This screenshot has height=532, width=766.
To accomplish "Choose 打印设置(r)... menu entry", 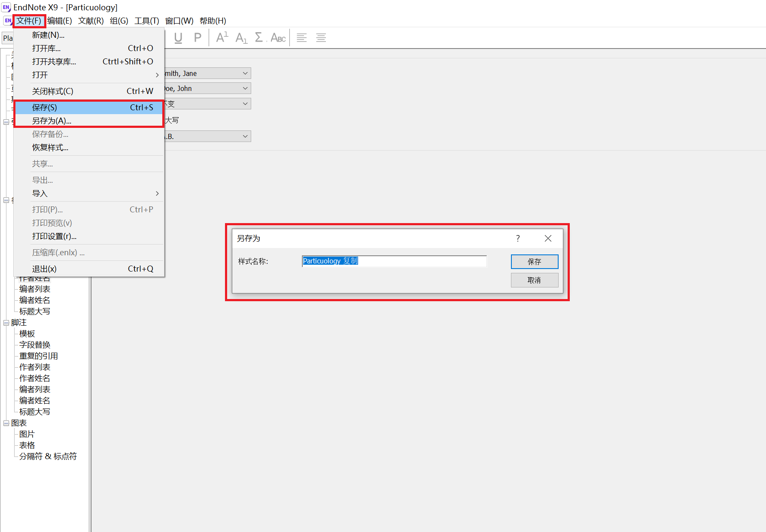I will (x=89, y=236).
